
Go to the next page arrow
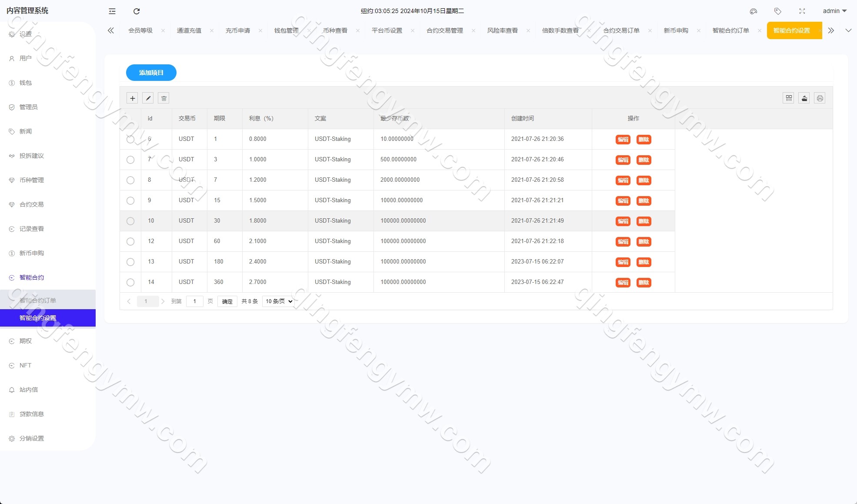pos(163,301)
